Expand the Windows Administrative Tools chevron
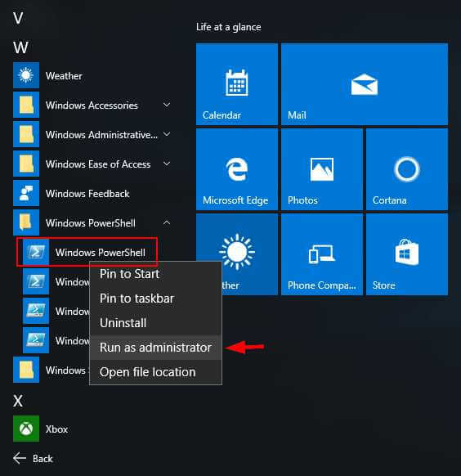 coord(167,134)
